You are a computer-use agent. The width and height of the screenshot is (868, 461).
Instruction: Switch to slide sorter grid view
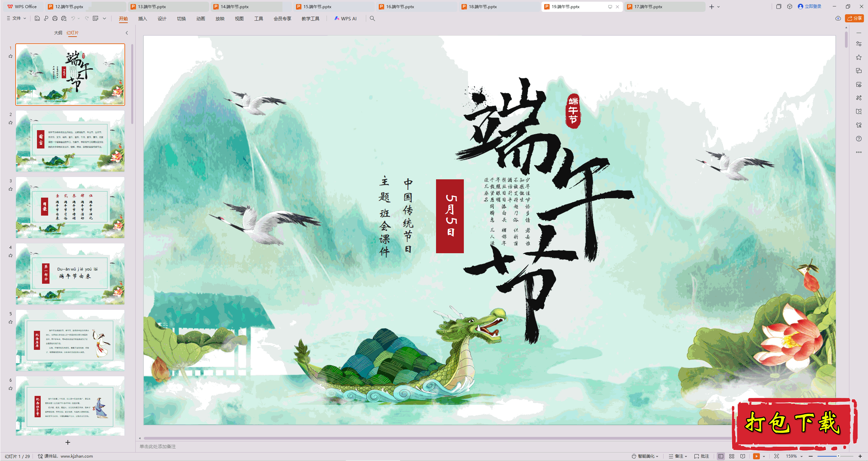pyautogui.click(x=732, y=456)
